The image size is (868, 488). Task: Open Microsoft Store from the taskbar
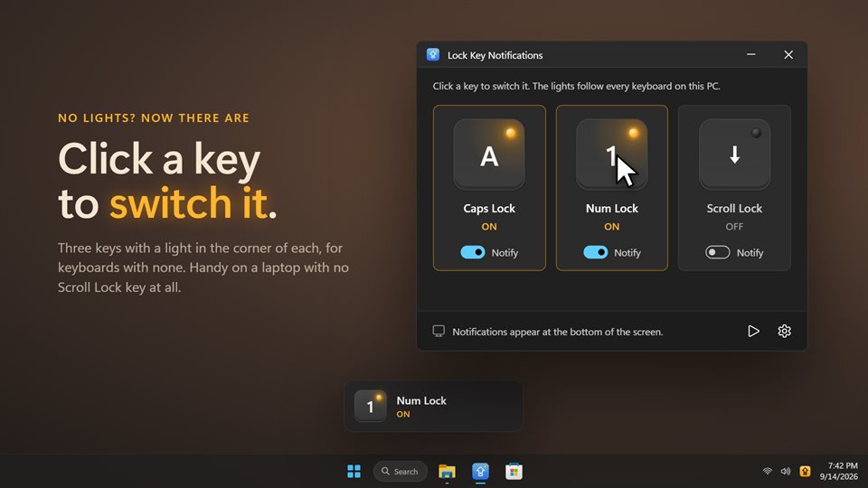pyautogui.click(x=514, y=472)
